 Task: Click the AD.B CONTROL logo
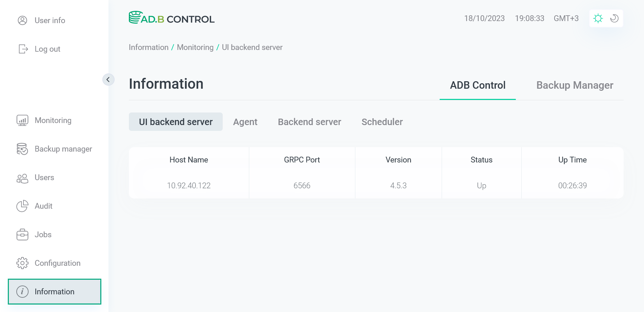(172, 18)
